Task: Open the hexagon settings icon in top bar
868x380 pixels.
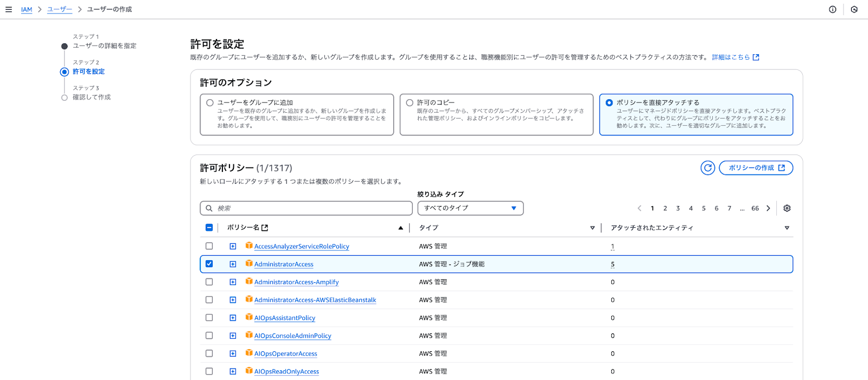Action: pyautogui.click(x=854, y=9)
